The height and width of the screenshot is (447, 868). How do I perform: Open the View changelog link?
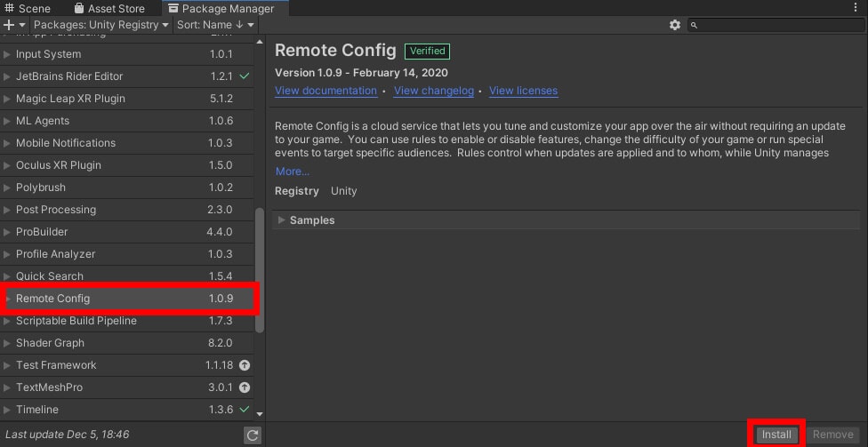click(x=433, y=91)
